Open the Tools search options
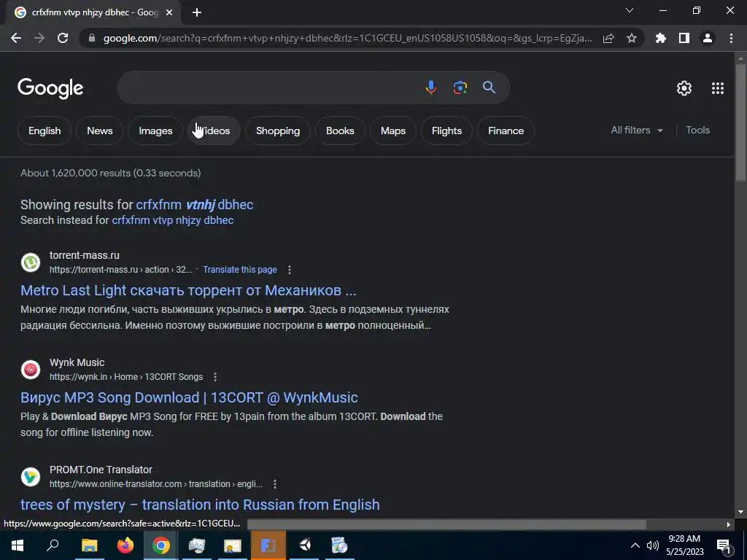This screenshot has height=560, width=747. tap(697, 130)
